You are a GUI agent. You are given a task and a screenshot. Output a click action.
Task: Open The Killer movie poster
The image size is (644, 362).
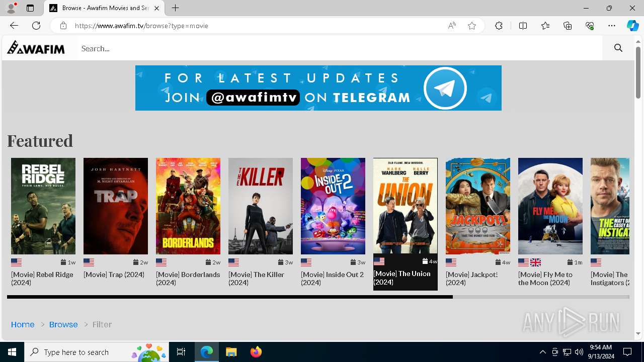pos(261,206)
